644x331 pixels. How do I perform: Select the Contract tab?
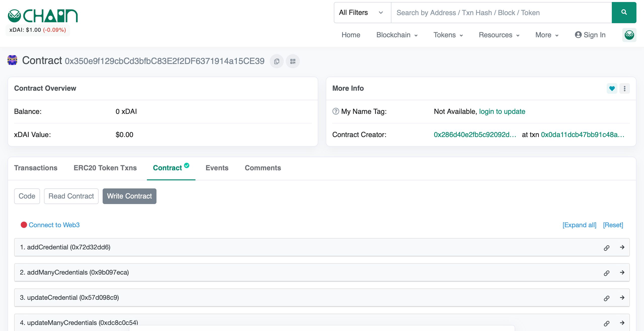(x=171, y=168)
